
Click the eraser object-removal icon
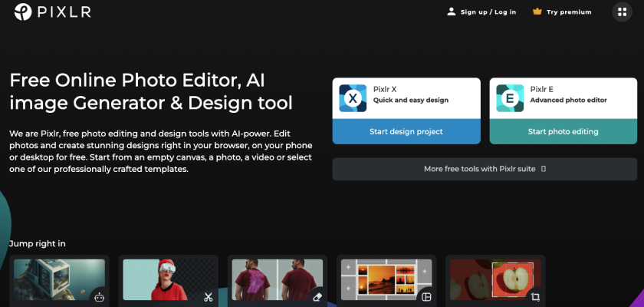[317, 297]
